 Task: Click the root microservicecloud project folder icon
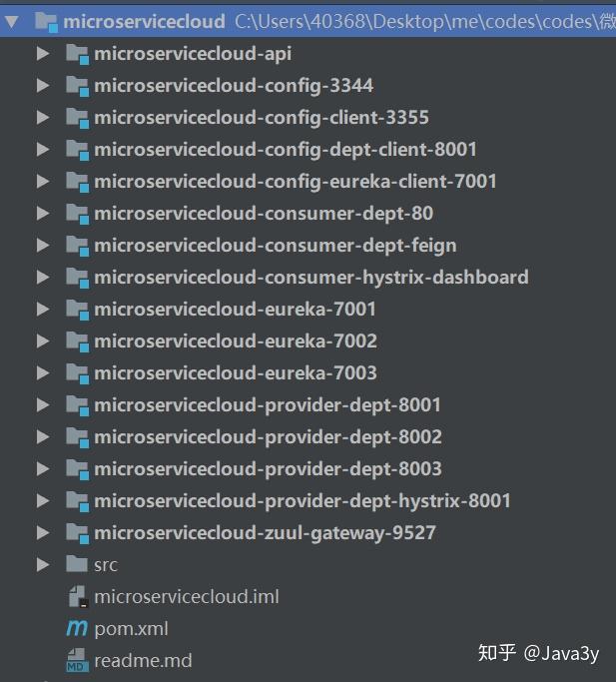(x=47, y=22)
